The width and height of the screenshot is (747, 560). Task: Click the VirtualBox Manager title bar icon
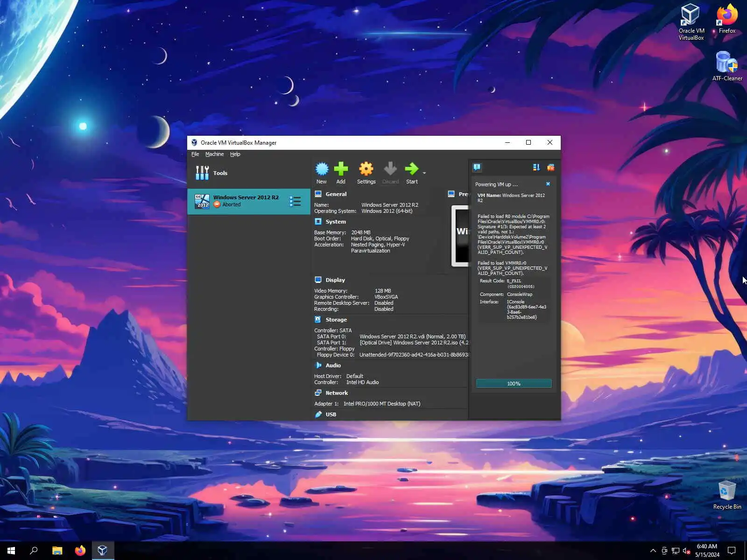[x=194, y=143]
